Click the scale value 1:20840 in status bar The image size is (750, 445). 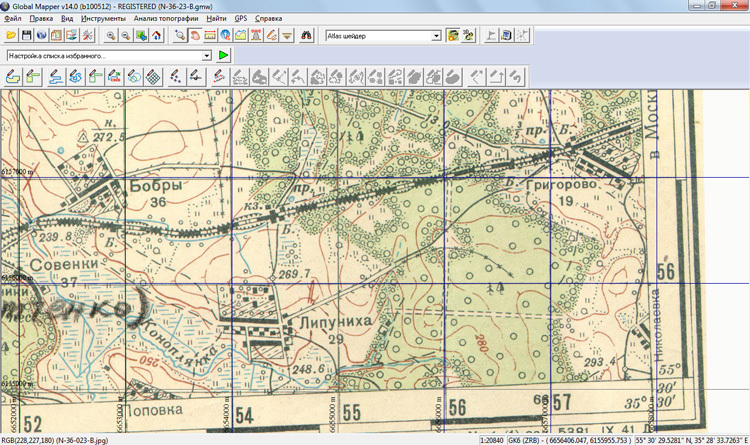[x=492, y=440]
